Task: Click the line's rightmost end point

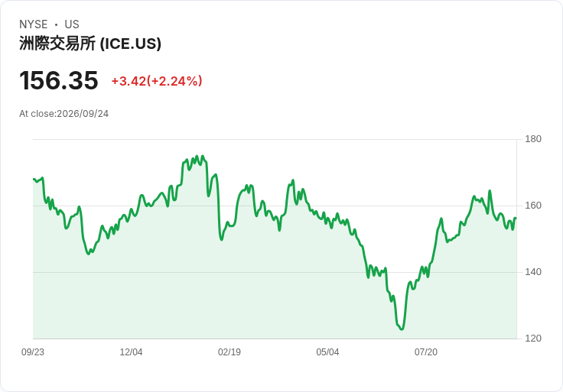Action: click(x=516, y=218)
